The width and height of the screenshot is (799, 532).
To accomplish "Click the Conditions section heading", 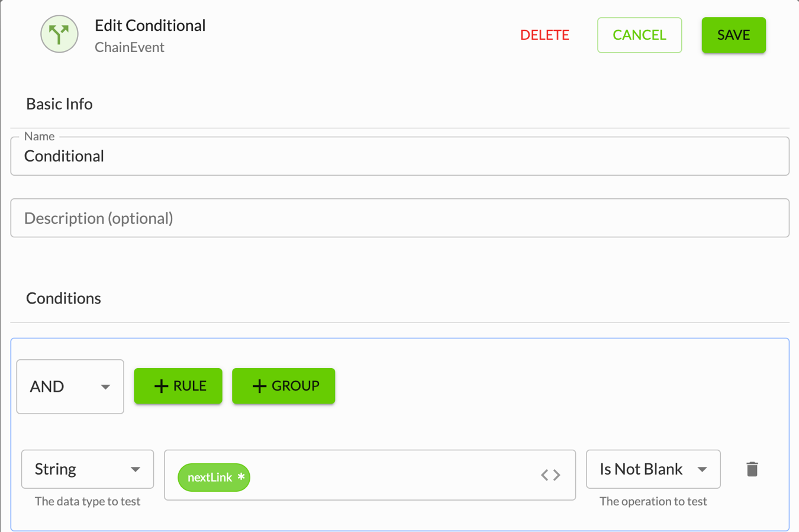I will [x=63, y=298].
